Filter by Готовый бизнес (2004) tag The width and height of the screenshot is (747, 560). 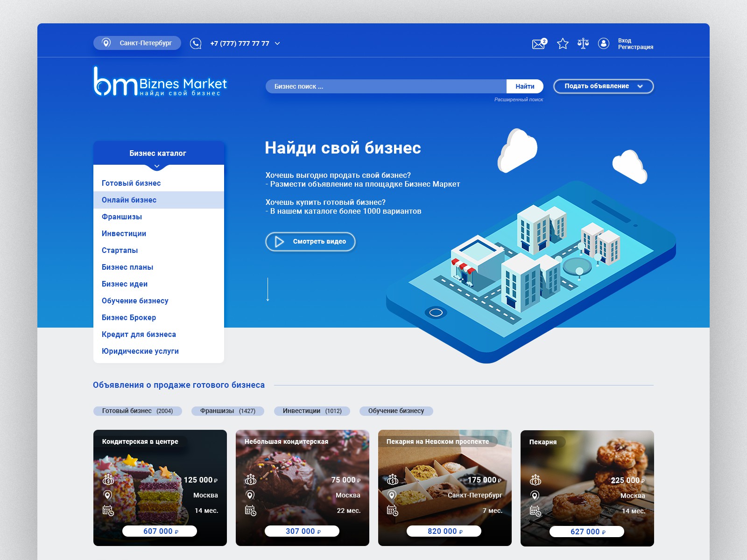tap(138, 411)
